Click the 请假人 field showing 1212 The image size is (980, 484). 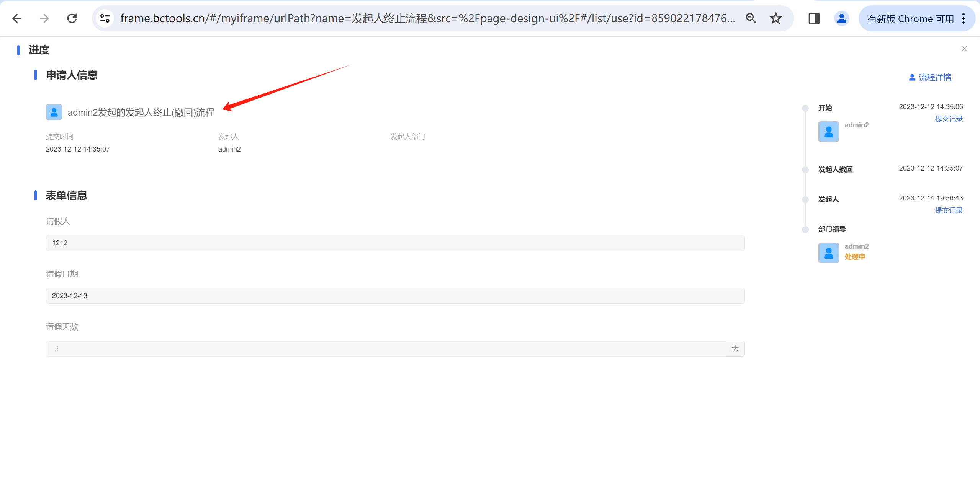pyautogui.click(x=395, y=243)
